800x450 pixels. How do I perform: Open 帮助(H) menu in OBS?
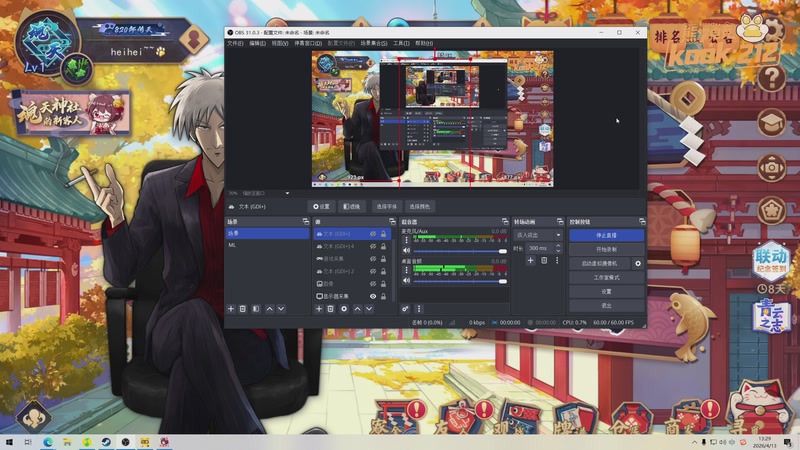tap(424, 43)
